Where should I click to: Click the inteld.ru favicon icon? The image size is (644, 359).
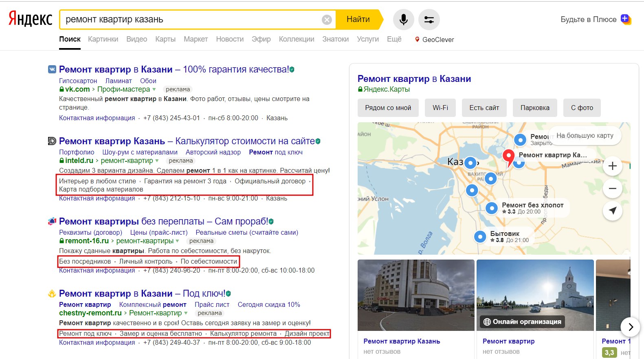tap(52, 141)
